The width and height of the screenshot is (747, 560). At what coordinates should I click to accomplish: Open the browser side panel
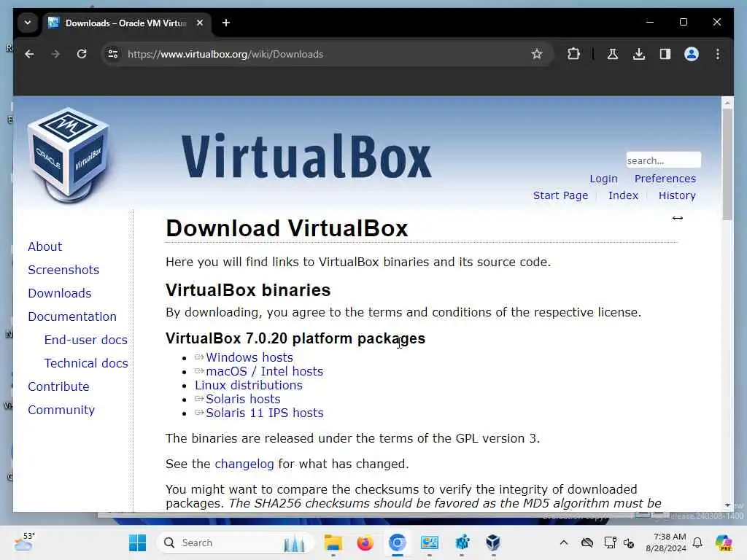pyautogui.click(x=665, y=54)
